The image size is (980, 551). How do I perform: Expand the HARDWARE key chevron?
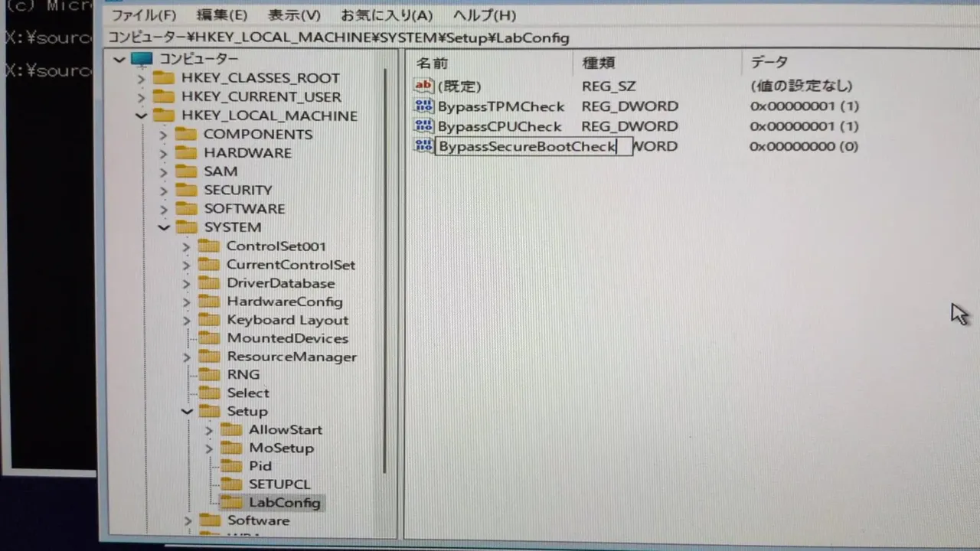point(163,153)
